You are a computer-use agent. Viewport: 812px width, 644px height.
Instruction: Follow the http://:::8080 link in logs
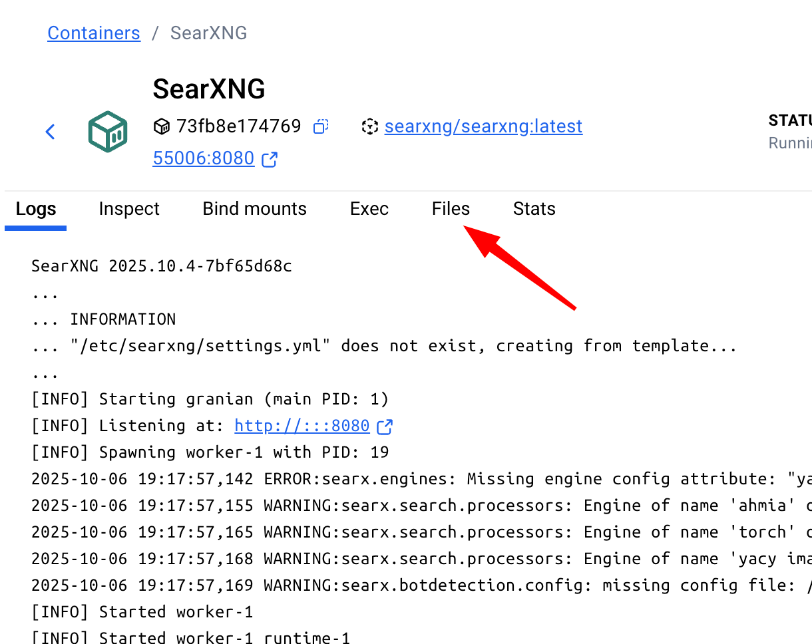click(302, 426)
